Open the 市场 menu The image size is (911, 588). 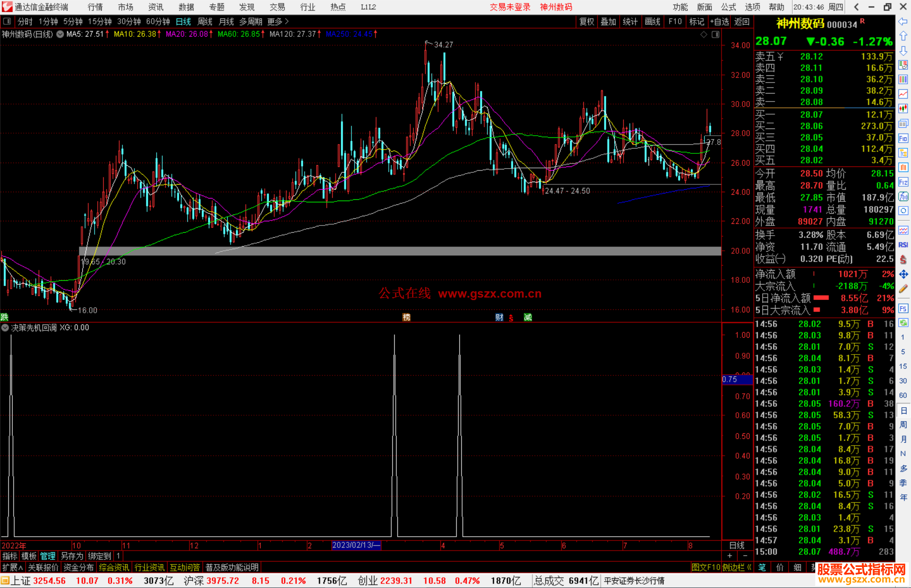(x=126, y=7)
